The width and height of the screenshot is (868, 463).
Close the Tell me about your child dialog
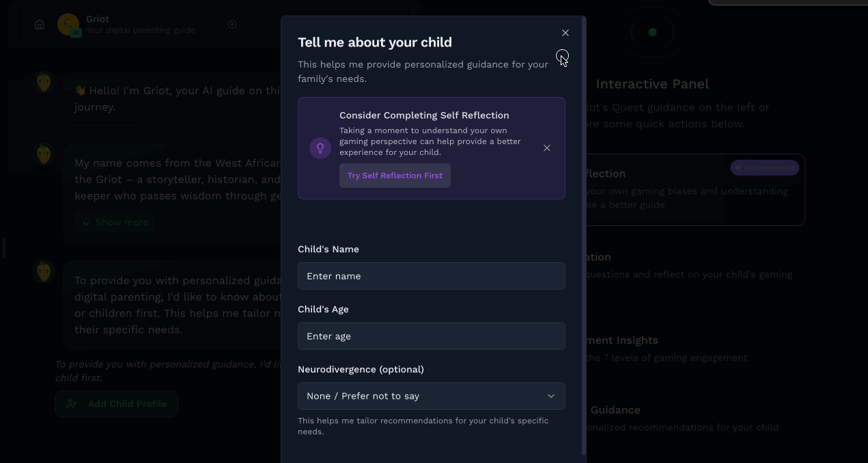tap(565, 33)
